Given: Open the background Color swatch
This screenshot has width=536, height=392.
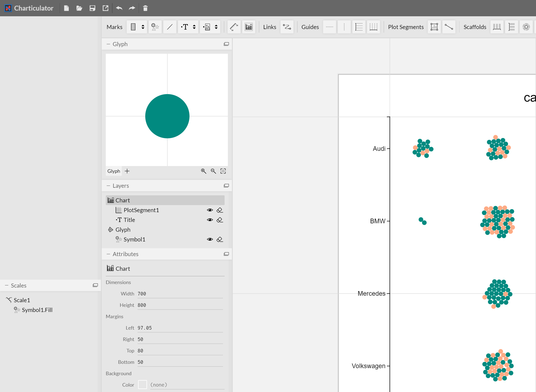Looking at the screenshot, I should pyautogui.click(x=142, y=385).
